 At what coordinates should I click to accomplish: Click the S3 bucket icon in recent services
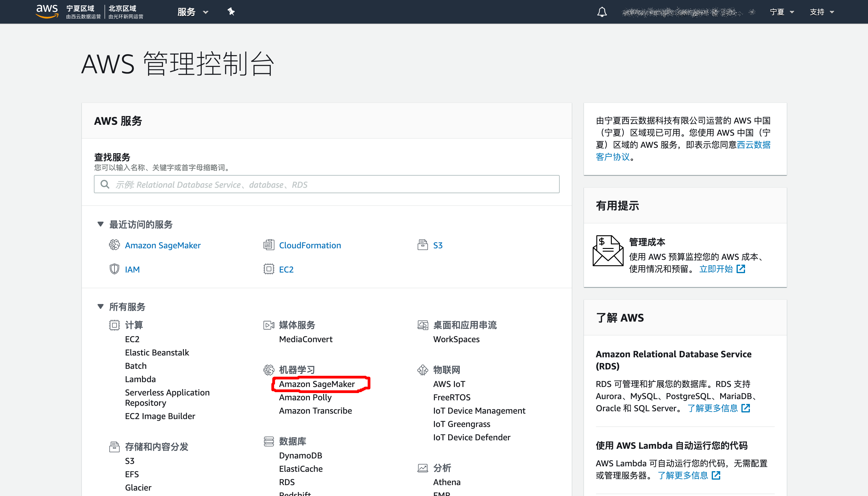[x=423, y=245]
